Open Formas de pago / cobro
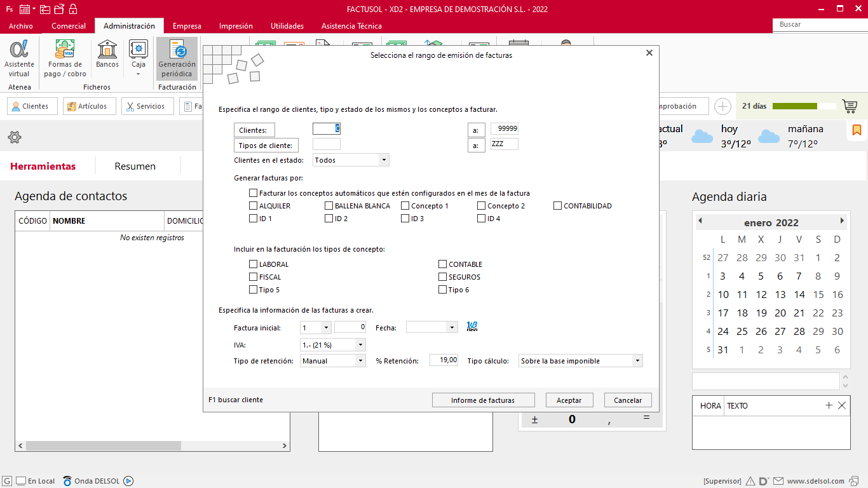The image size is (868, 488). click(65, 58)
